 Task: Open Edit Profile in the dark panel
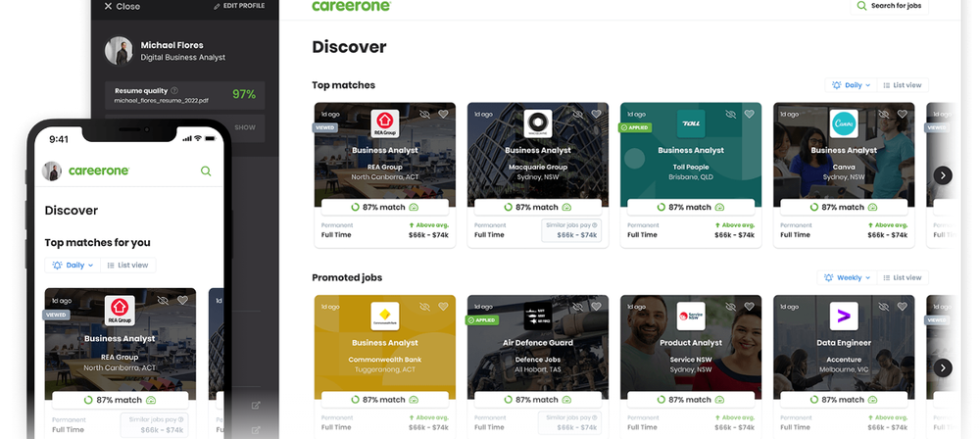pos(239,6)
